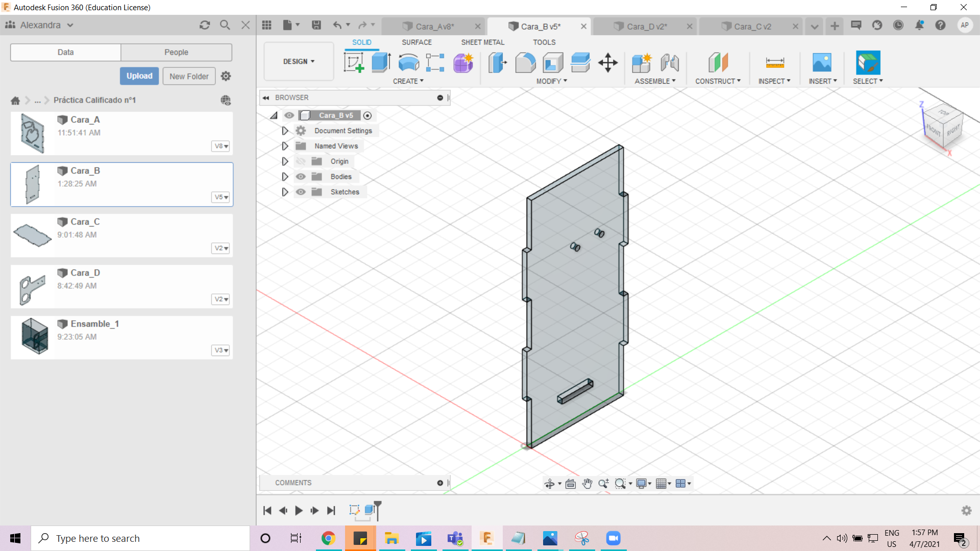Toggle visibility of Bodies folder
This screenshot has width=980, height=551.
pos(301,176)
